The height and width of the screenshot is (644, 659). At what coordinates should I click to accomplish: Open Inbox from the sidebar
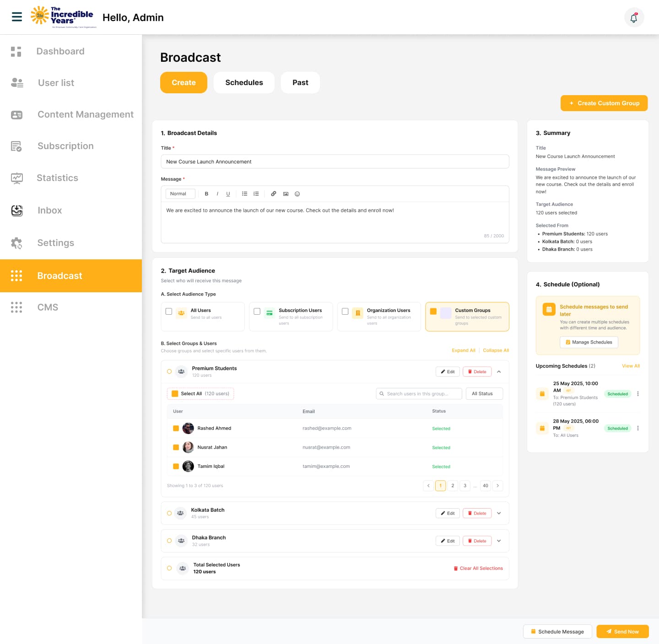[49, 210]
